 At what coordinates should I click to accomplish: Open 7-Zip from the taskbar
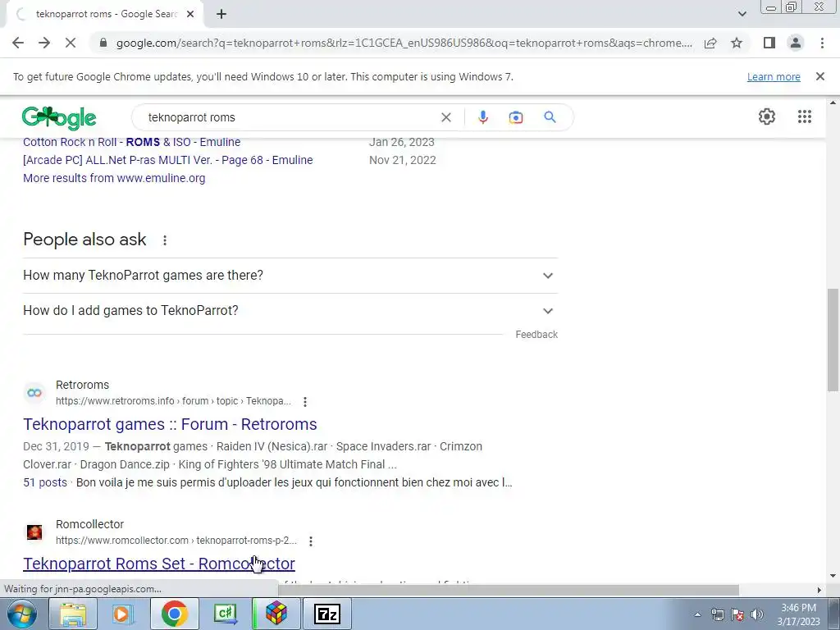point(326,614)
